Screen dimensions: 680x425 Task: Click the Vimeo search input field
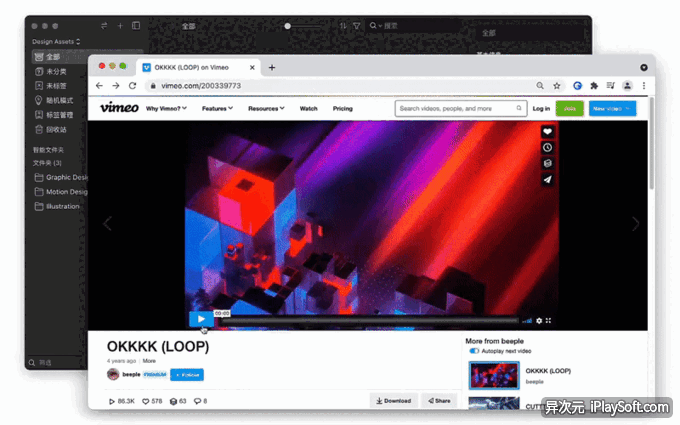pyautogui.click(x=461, y=108)
